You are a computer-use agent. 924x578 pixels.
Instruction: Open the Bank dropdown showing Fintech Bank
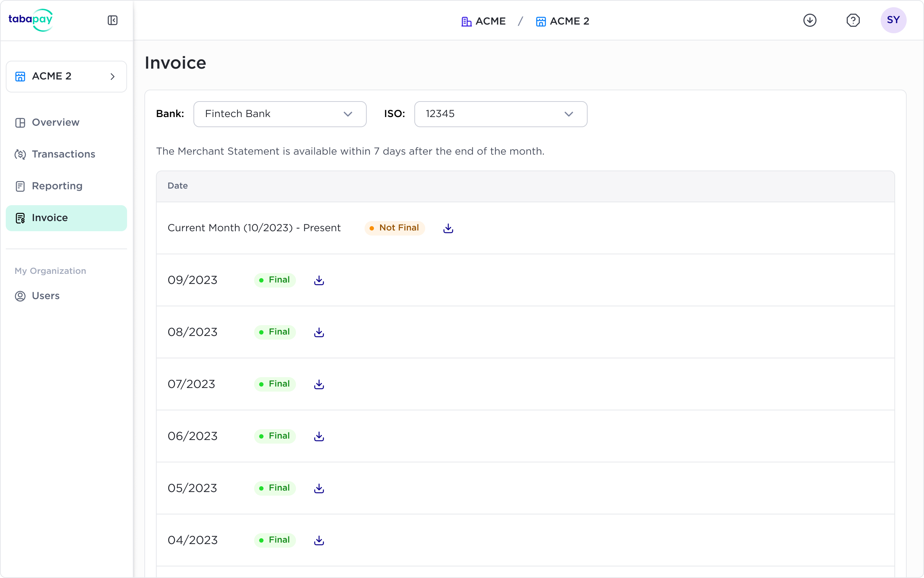tap(280, 114)
